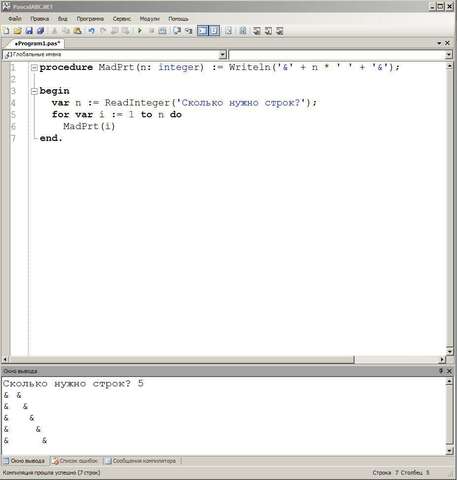Viewport: 457px width, 480px height.
Task: Click the Open file folder icon
Action: [x=18, y=31]
